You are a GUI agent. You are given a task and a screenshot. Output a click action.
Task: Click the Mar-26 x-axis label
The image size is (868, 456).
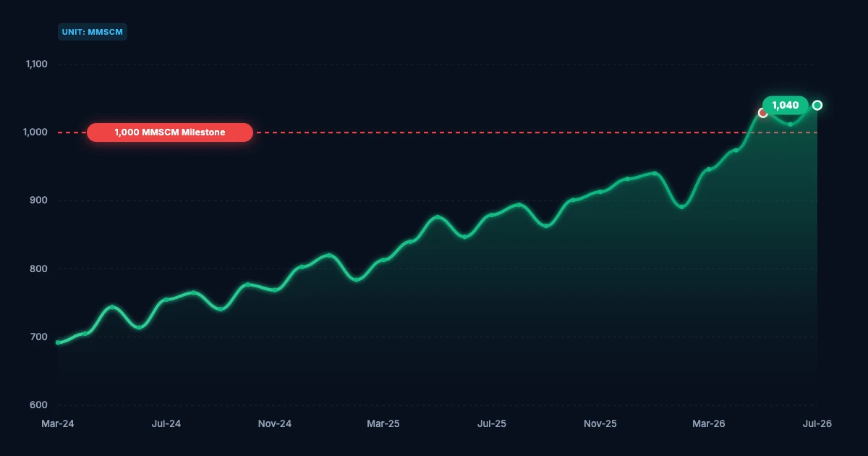pyautogui.click(x=709, y=424)
